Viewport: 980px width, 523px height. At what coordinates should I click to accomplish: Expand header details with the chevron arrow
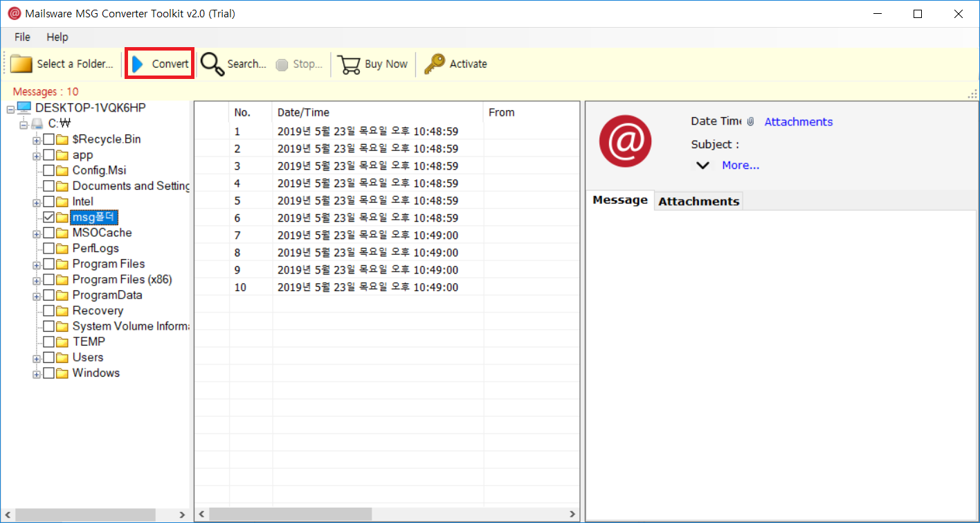(x=702, y=166)
